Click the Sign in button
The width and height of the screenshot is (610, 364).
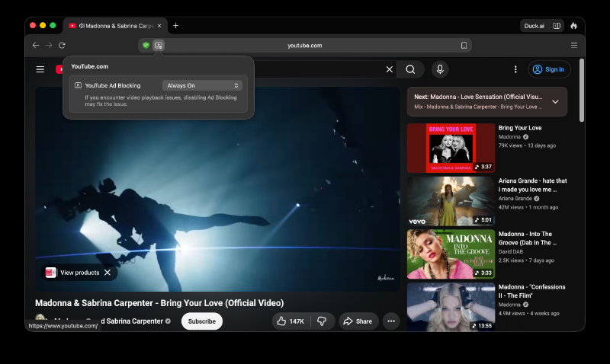(549, 69)
